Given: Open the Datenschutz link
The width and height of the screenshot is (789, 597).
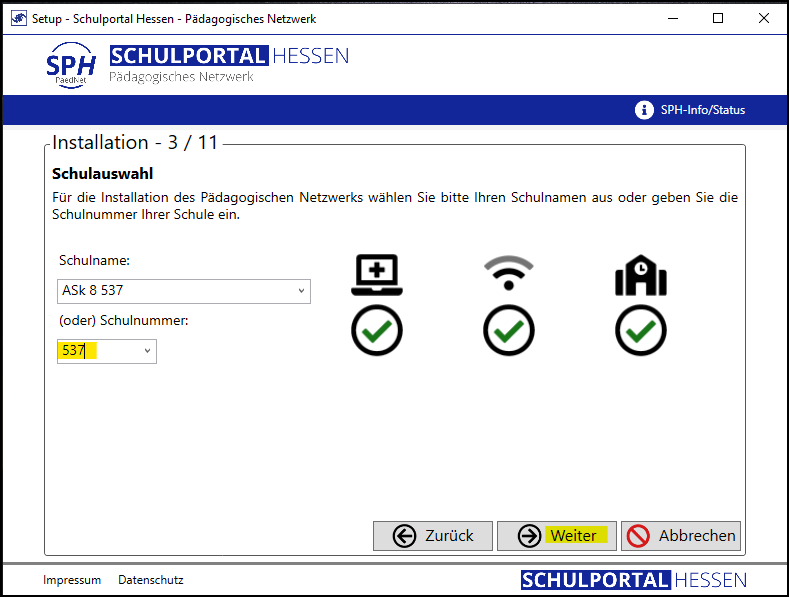Looking at the screenshot, I should coord(151,580).
